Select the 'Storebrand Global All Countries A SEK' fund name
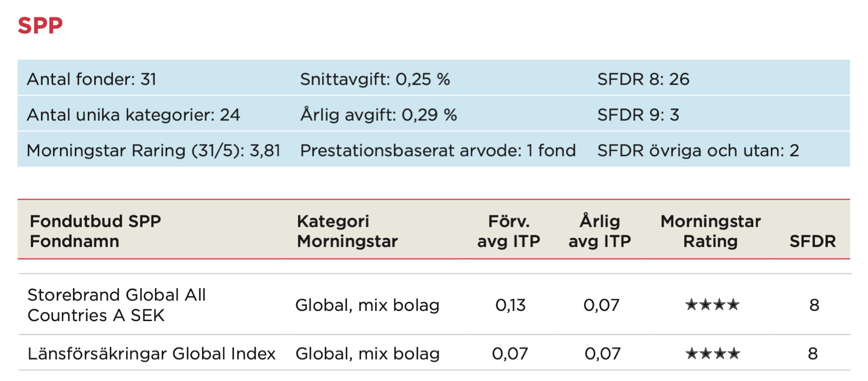 [117, 305]
